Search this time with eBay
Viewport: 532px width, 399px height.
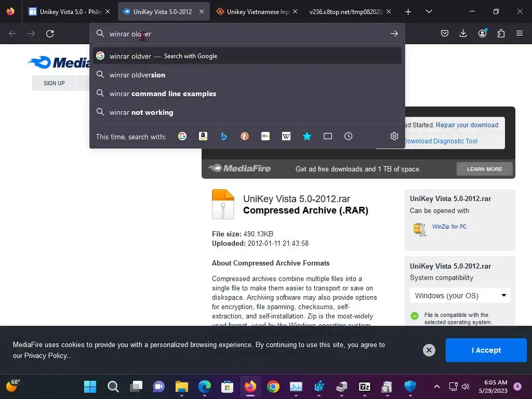[x=265, y=137]
